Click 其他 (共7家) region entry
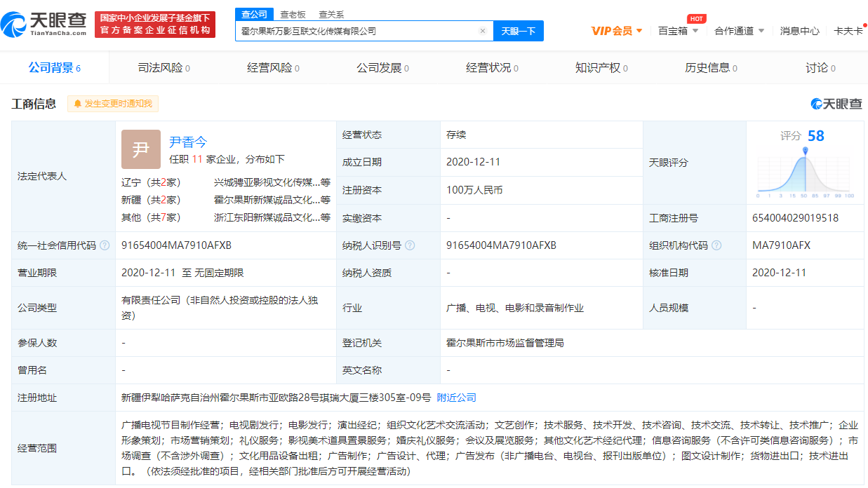Image resolution: width=868 pixels, height=488 pixels. pyautogui.click(x=151, y=217)
